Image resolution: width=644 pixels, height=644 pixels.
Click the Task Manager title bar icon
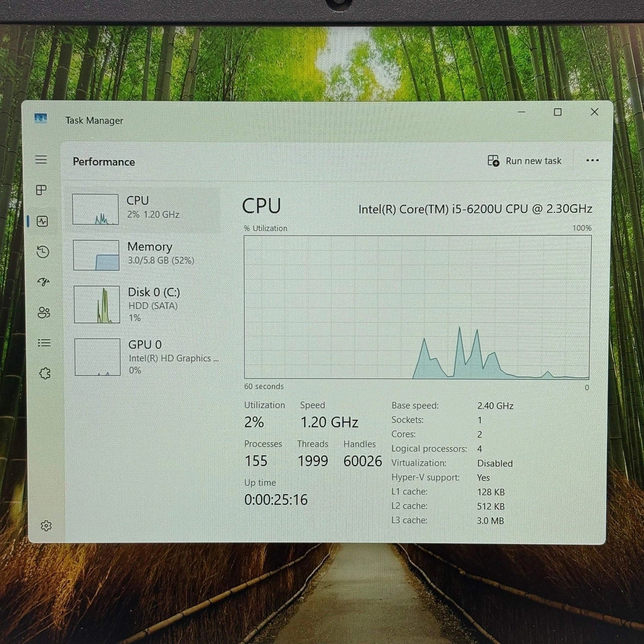41,119
